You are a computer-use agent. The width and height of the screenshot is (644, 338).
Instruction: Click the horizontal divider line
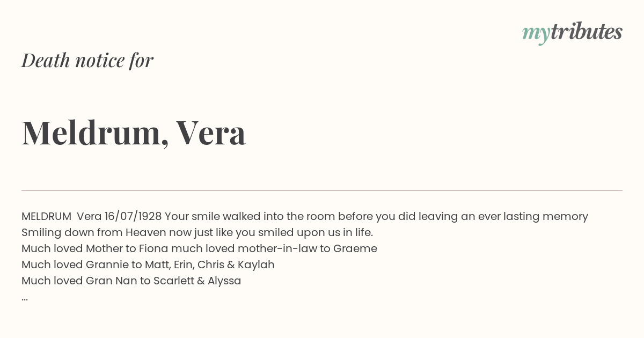pyautogui.click(x=322, y=190)
